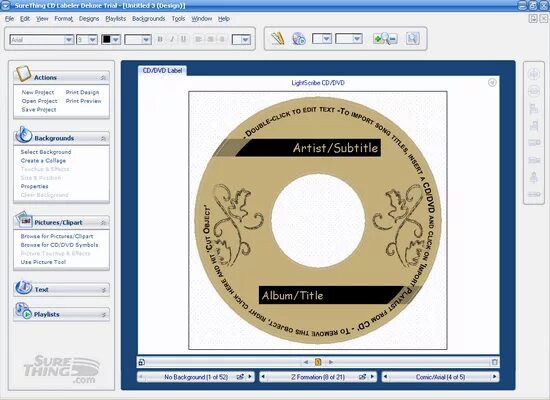This screenshot has height=400, width=550.
Task: Open the Tools menu
Action: click(x=178, y=19)
